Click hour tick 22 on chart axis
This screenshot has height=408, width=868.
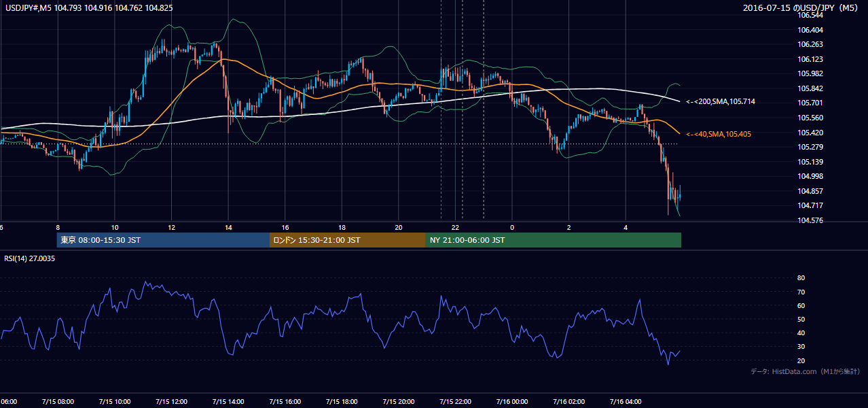pyautogui.click(x=456, y=228)
